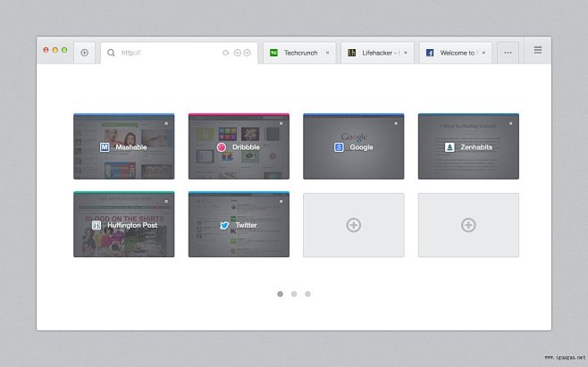The image size is (588, 367).
Task: Switch to the Lifehacker tab
Action: point(378,53)
